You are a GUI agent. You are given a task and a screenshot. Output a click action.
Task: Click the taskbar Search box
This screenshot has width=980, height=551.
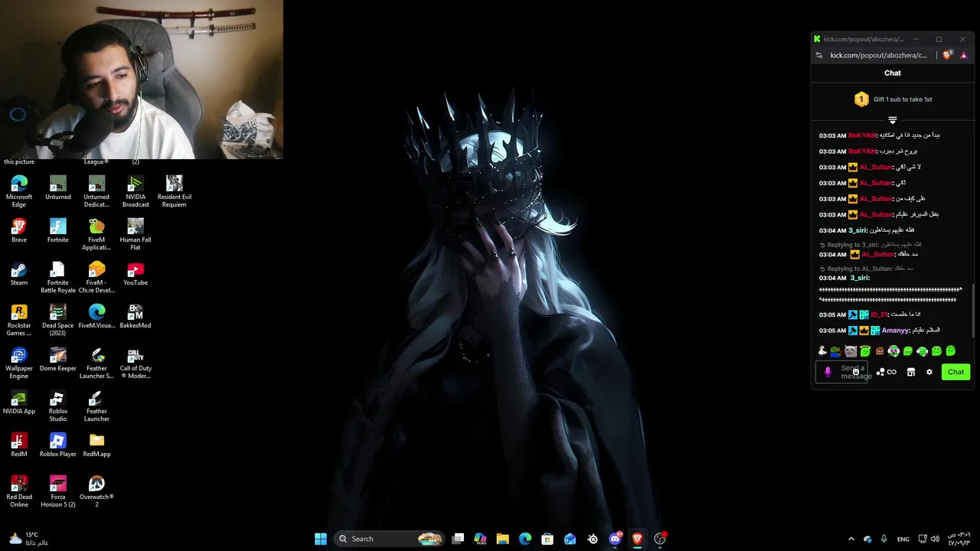pos(390,539)
